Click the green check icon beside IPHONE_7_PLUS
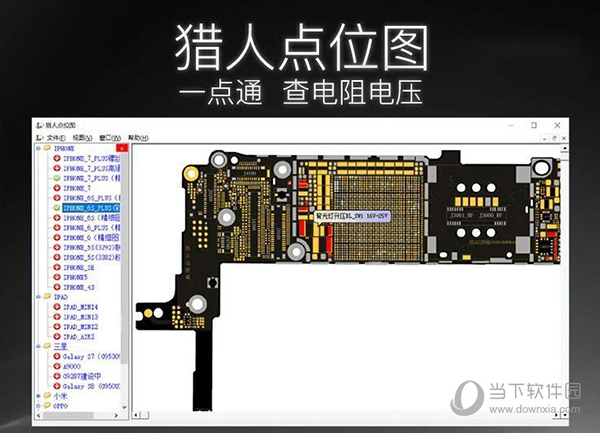 (x=57, y=178)
